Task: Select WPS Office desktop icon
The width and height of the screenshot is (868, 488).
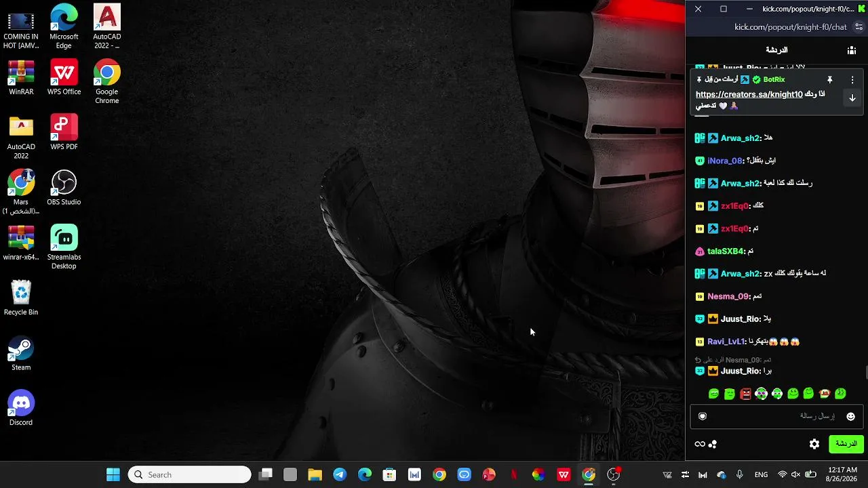Action: pyautogui.click(x=64, y=77)
